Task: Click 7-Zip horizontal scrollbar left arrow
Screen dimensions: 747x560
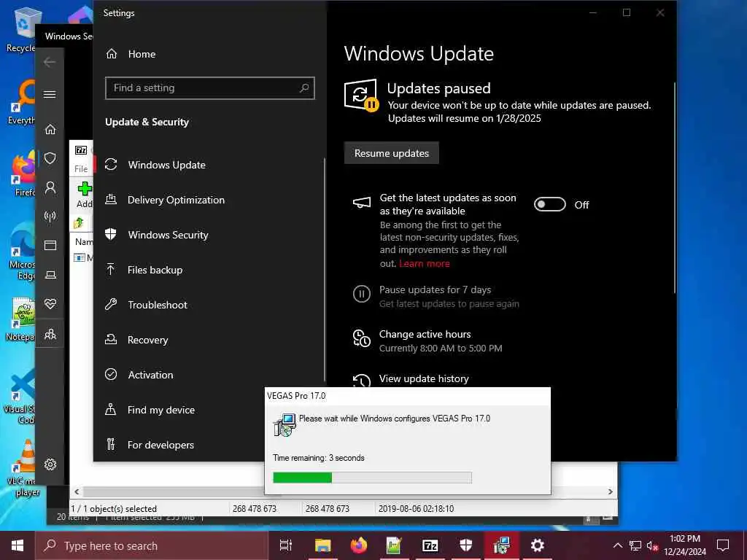Action: point(77,491)
